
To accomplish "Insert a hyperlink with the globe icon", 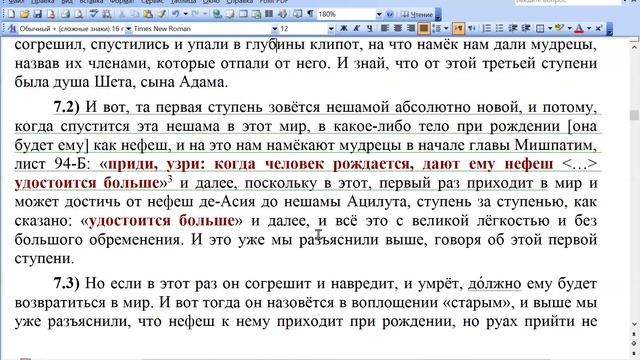I will tap(217, 14).
